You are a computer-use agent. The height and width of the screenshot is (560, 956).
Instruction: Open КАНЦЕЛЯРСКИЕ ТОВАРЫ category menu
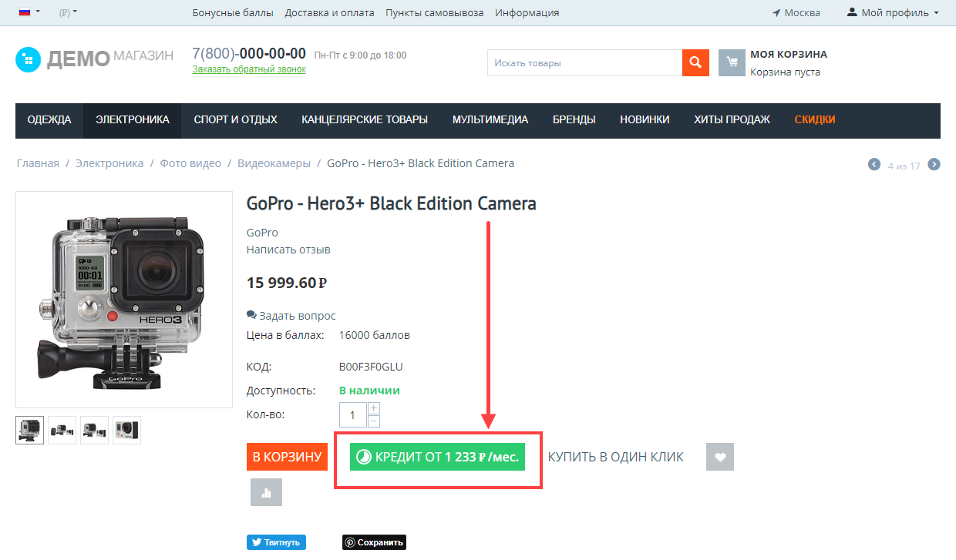(365, 119)
